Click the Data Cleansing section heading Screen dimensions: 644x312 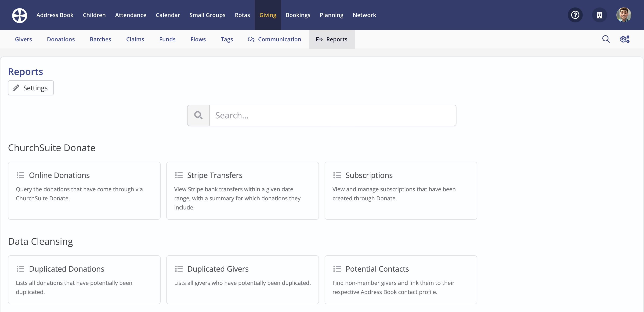[x=40, y=241]
